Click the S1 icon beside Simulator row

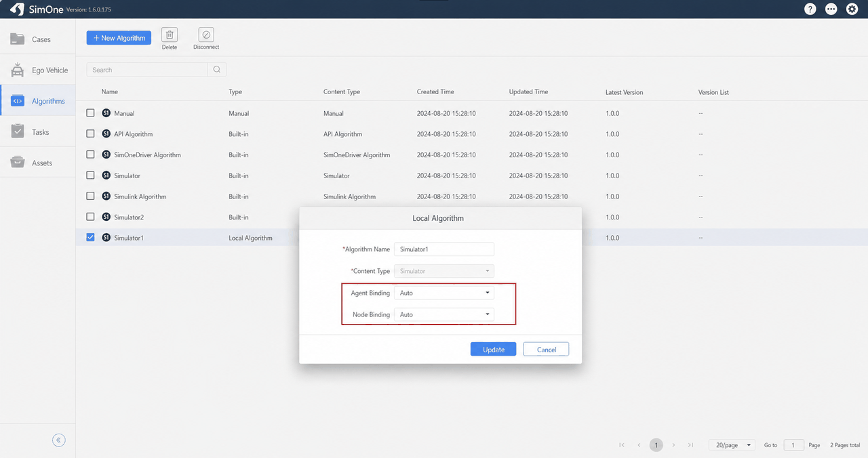[x=106, y=175]
